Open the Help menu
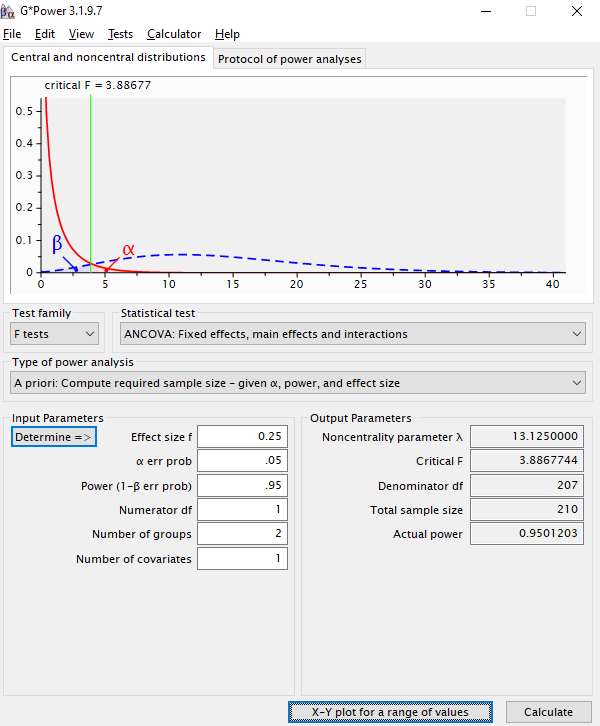 (227, 34)
